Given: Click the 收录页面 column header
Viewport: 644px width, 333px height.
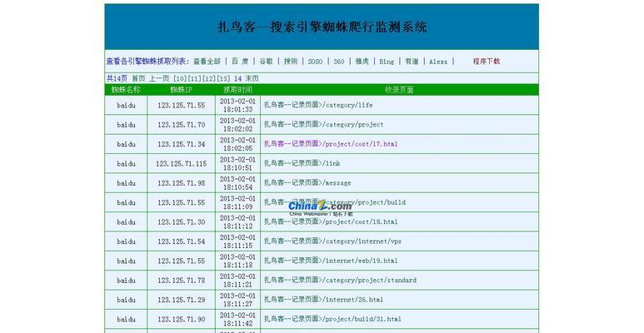Looking at the screenshot, I should [399, 90].
